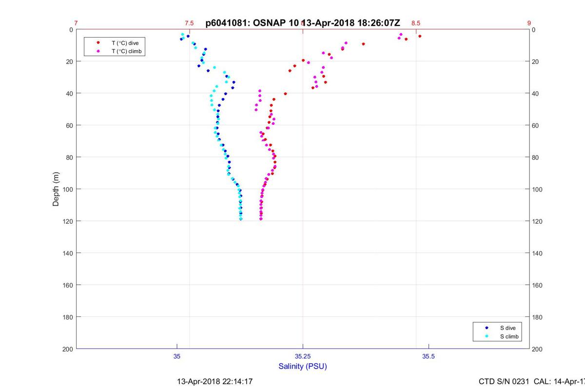
Task: Click the 180 tick on the left depth axis
Action: pos(68,317)
